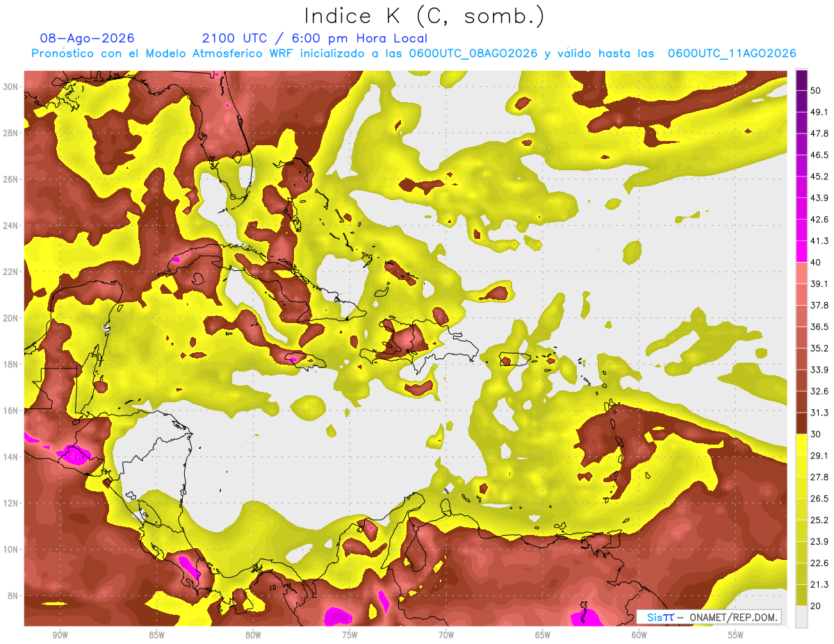Viewport: 834px width, 644px height.
Task: Click the colorbar value "45.2"
Action: (820, 176)
